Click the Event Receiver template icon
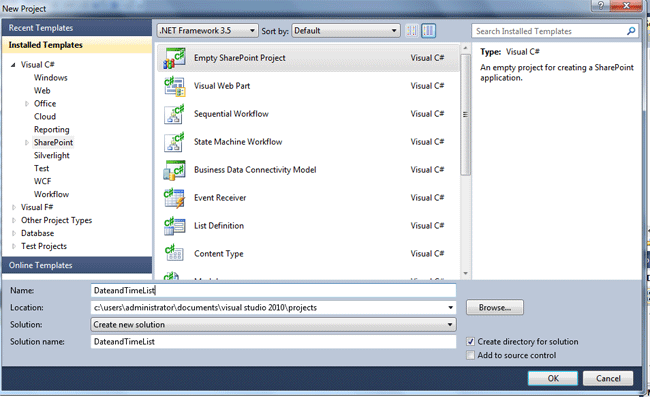This screenshot has width=650, height=397. point(174,198)
